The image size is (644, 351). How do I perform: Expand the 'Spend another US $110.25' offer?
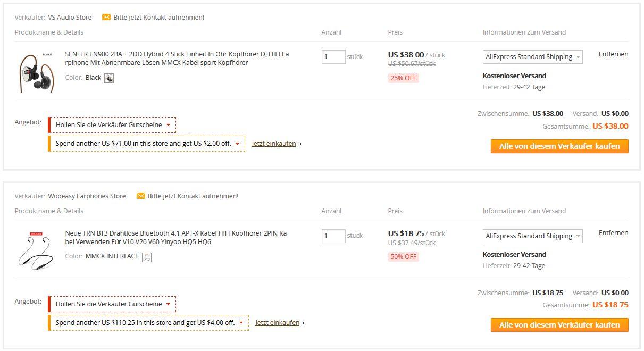click(x=148, y=323)
